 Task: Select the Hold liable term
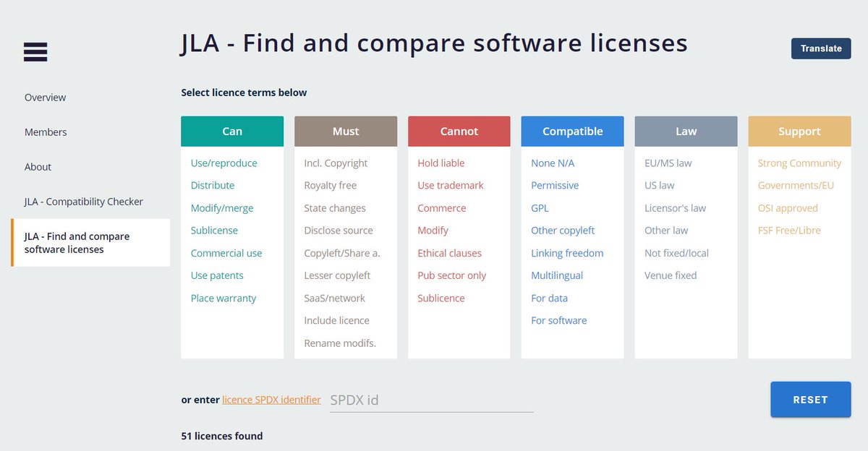441,163
